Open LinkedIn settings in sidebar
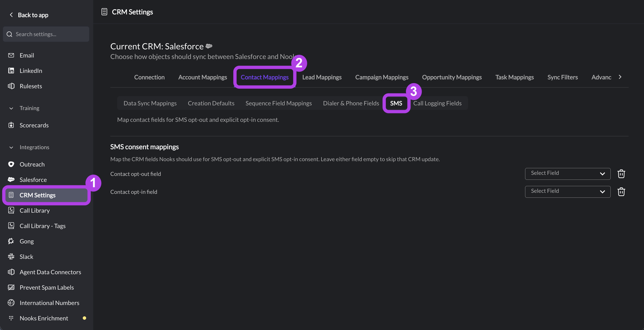The width and height of the screenshot is (644, 330). point(31,71)
